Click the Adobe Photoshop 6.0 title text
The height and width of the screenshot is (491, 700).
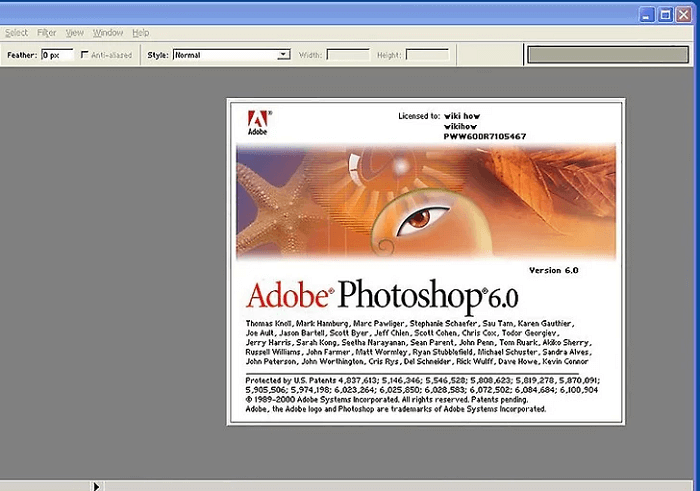point(382,296)
